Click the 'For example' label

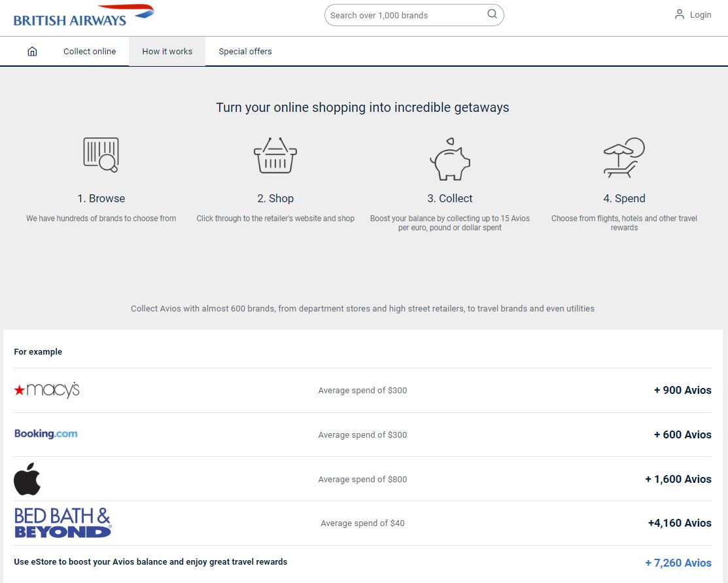click(x=38, y=351)
